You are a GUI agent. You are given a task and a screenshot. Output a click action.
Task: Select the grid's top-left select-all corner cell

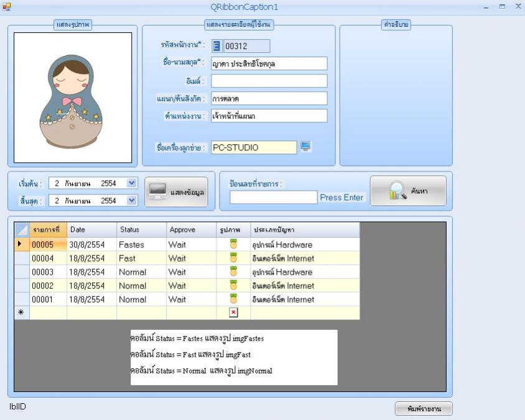pyautogui.click(x=22, y=230)
